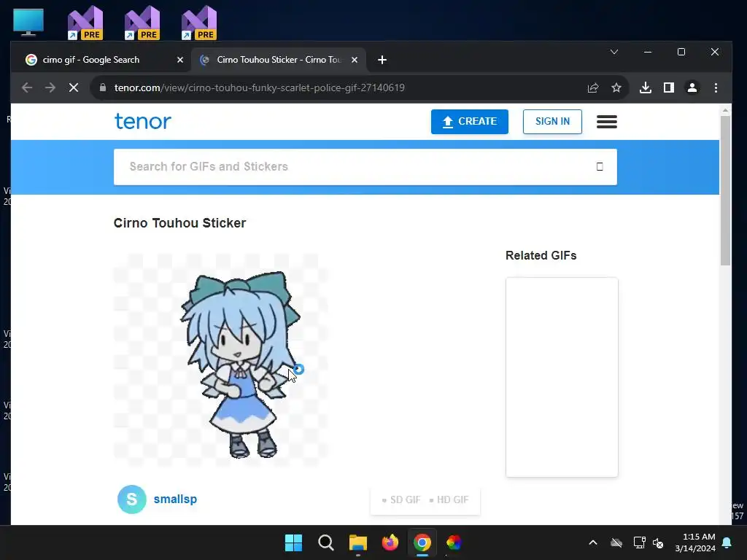
Task: Open the Chrome profile menu
Action: pos(692,87)
